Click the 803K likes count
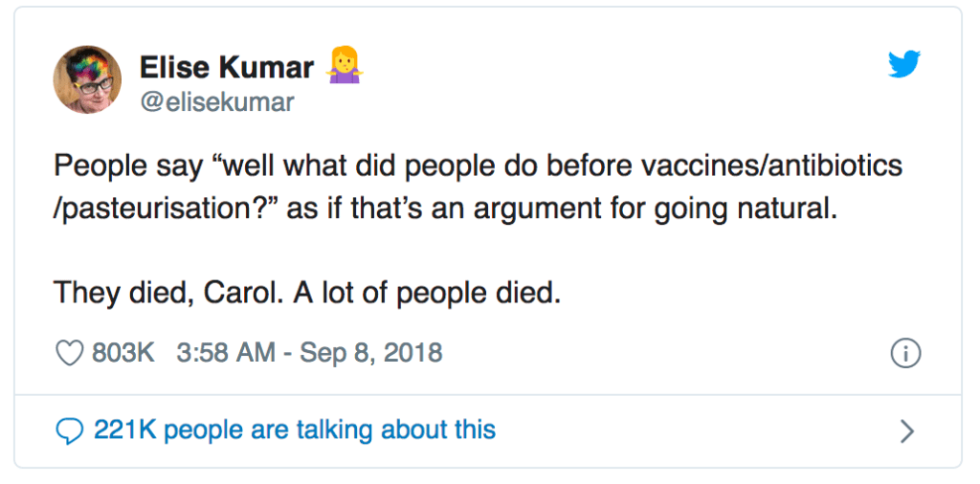This screenshot has height=484, width=980. pyautogui.click(x=123, y=353)
